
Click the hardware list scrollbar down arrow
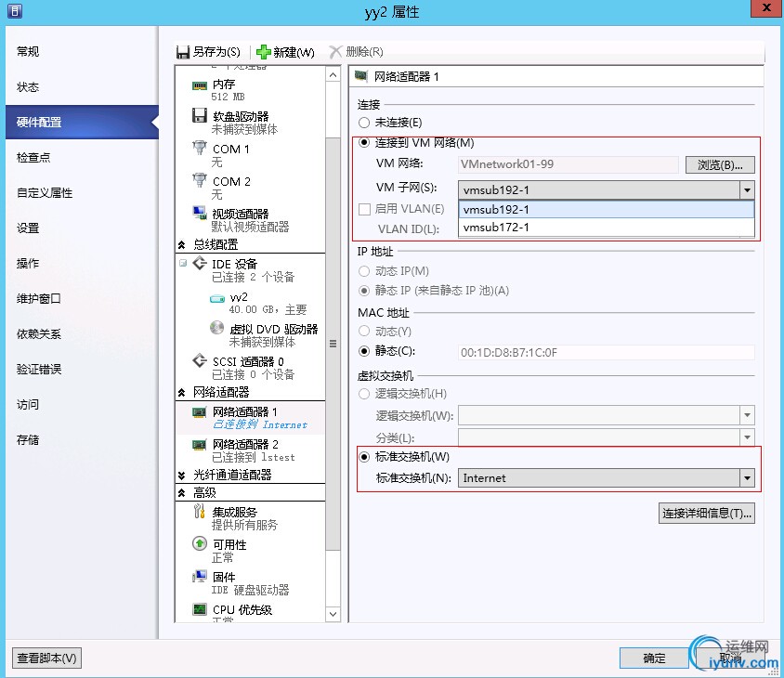point(333,614)
